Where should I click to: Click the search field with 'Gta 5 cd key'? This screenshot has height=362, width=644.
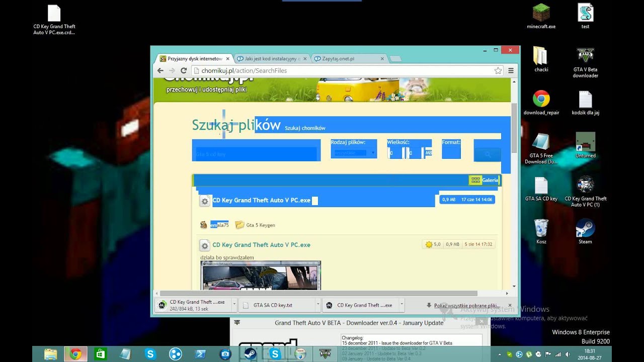click(x=256, y=154)
